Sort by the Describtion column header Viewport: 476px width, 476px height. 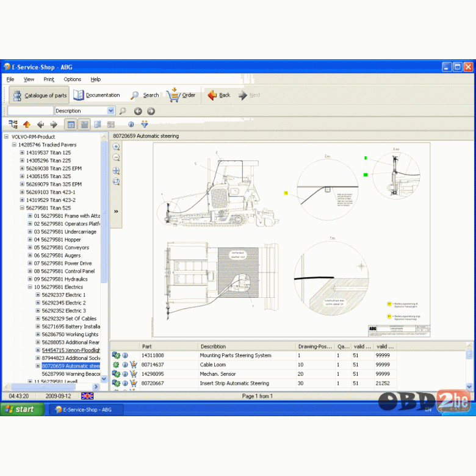247,347
